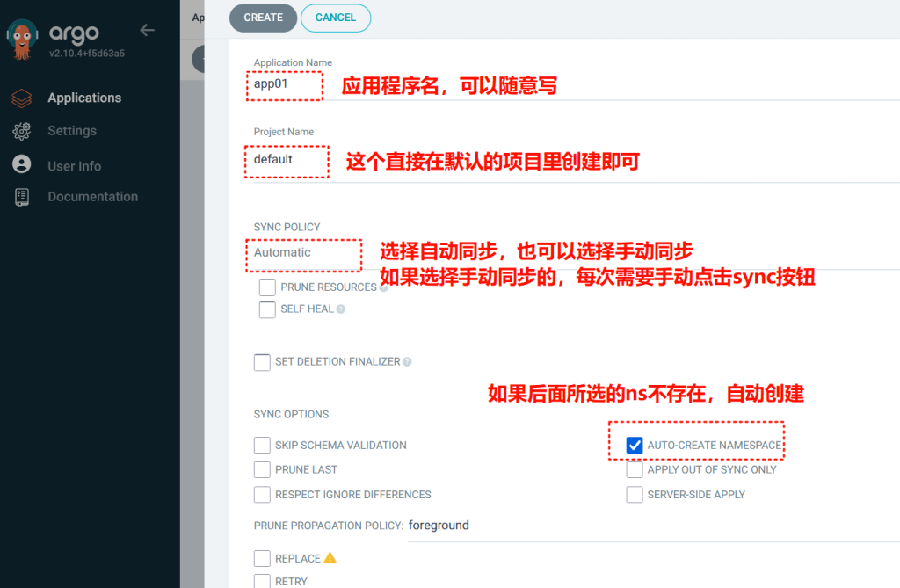The width and height of the screenshot is (900, 588).
Task: Click help icon beside Set Deletion Finalizer
Action: 407,362
